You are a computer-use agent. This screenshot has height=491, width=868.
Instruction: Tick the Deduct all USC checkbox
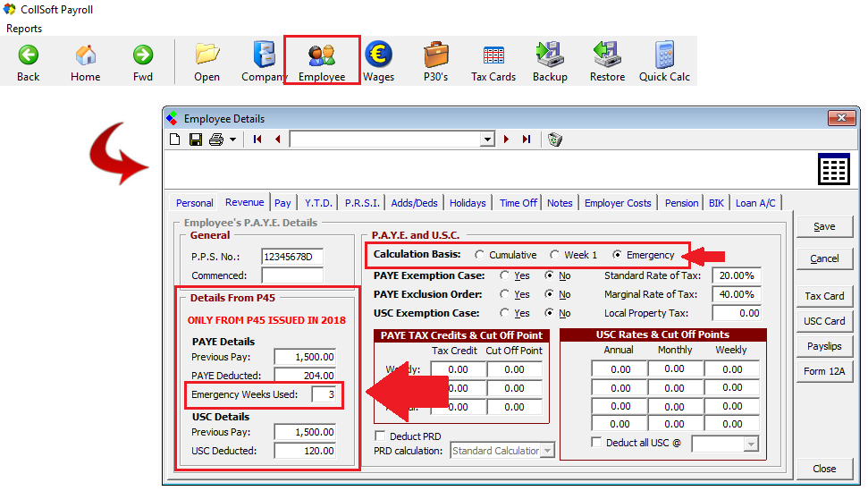click(597, 443)
